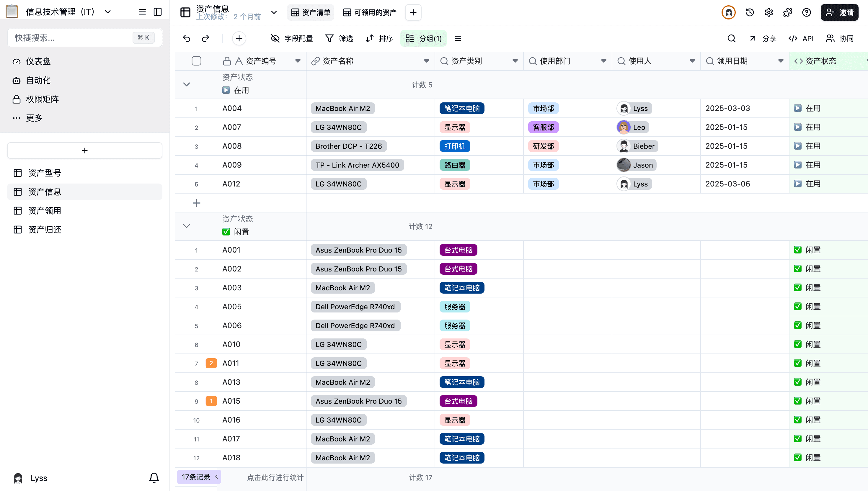The height and width of the screenshot is (491, 868).
Task: Click the 邀请 invite button
Action: (x=839, y=12)
